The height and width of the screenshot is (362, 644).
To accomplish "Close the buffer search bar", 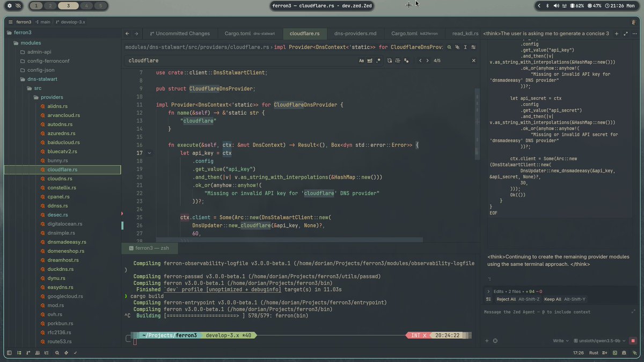I will [x=474, y=61].
